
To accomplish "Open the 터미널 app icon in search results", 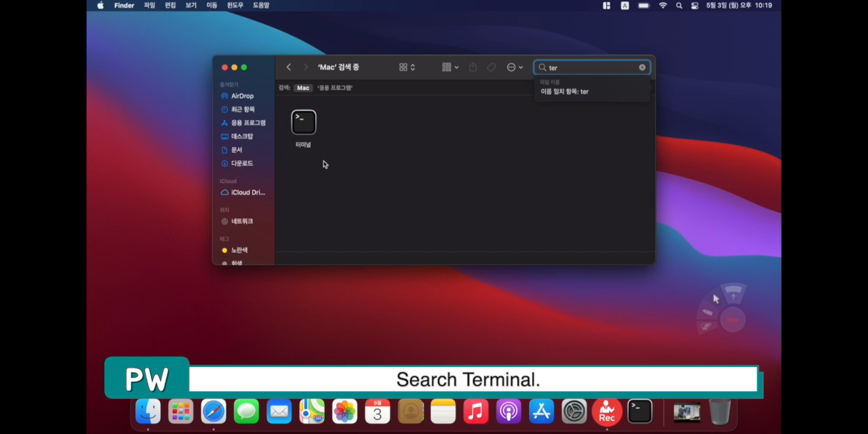I will 304,122.
